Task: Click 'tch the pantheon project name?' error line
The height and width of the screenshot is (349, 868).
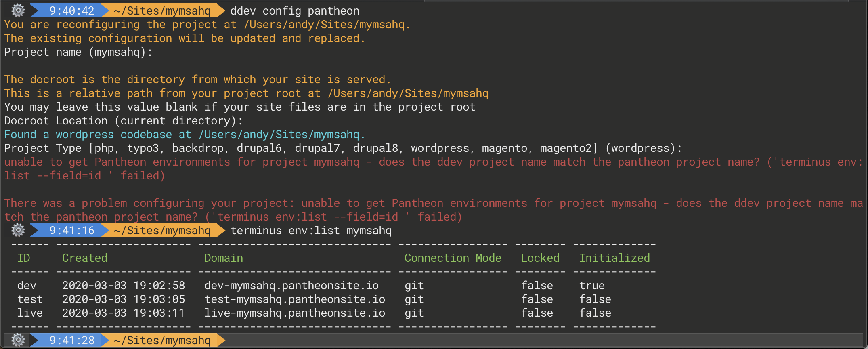Action: tap(233, 217)
